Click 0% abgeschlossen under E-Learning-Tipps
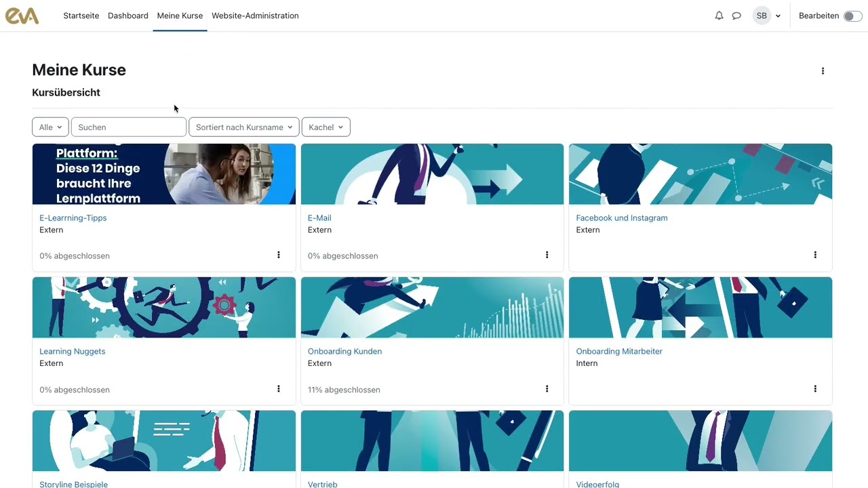This screenshot has width=868, height=488. pyautogui.click(x=75, y=256)
